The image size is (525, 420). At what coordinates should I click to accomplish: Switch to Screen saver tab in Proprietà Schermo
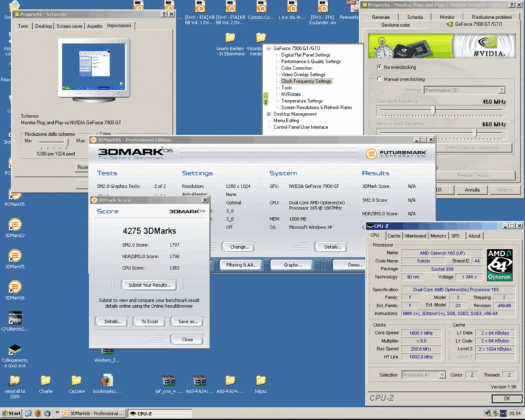pyautogui.click(x=70, y=26)
